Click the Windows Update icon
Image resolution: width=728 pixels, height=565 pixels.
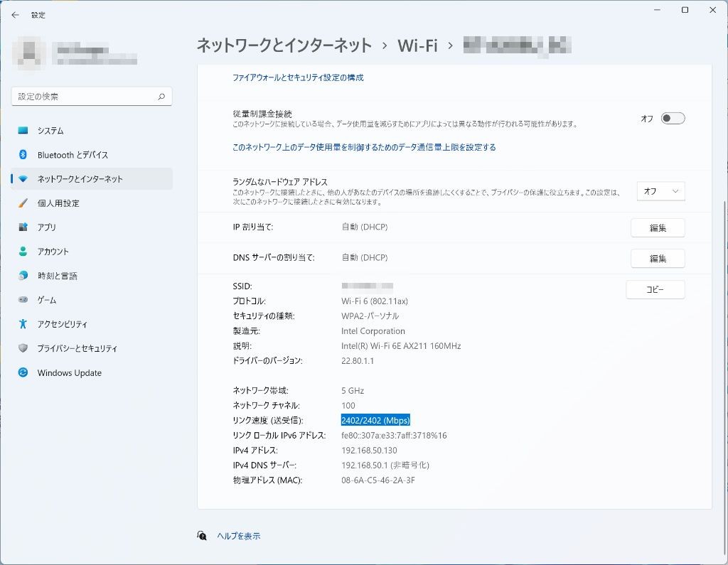tap(23, 373)
